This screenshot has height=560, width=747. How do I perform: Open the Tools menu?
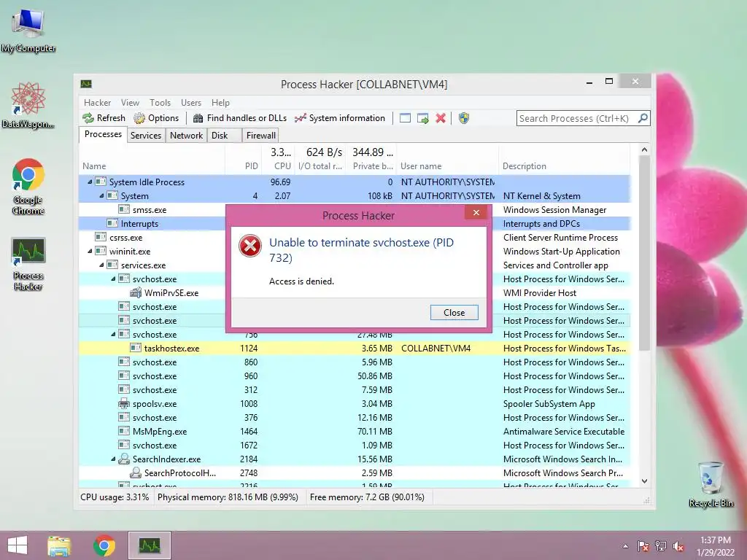160,103
